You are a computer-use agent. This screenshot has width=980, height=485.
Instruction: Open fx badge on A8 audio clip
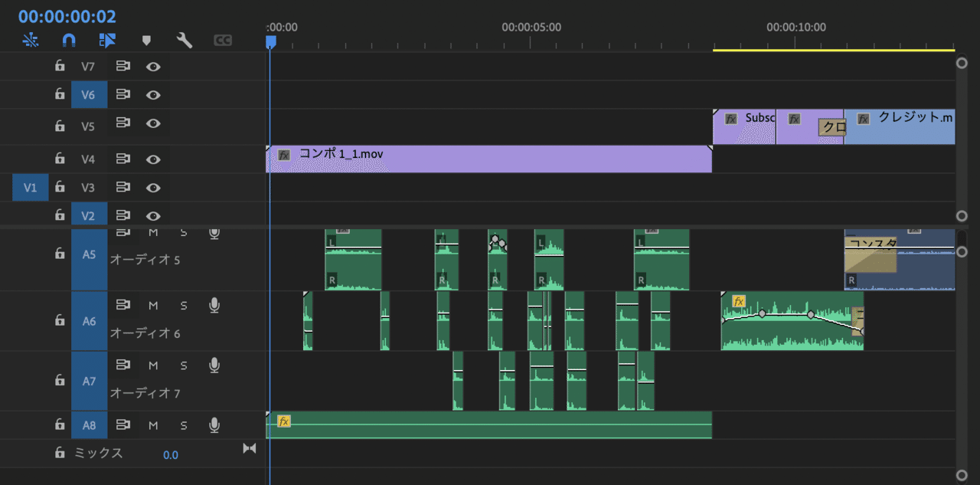pyautogui.click(x=284, y=421)
